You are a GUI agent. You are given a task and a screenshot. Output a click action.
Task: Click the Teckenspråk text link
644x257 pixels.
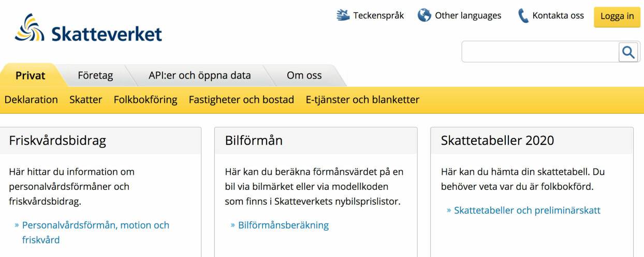coord(378,16)
